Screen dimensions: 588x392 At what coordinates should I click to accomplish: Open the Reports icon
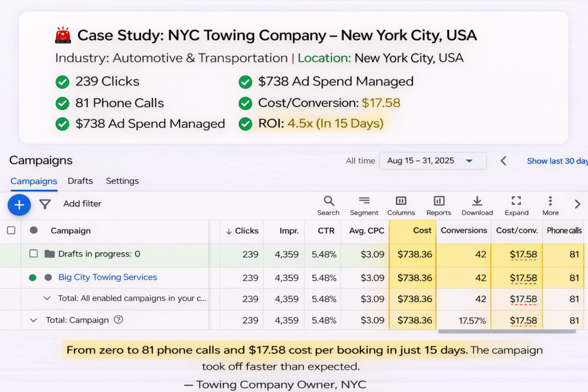tap(439, 201)
